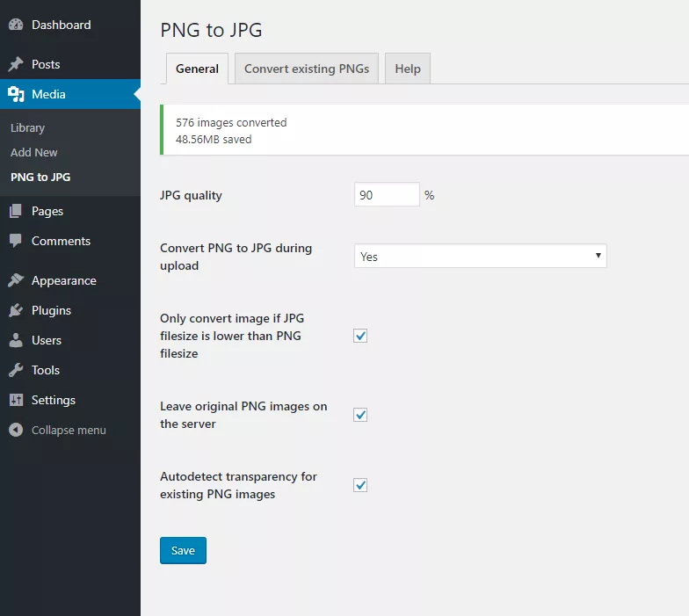The image size is (689, 616).
Task: Switch to the General tab
Action: pos(197,69)
